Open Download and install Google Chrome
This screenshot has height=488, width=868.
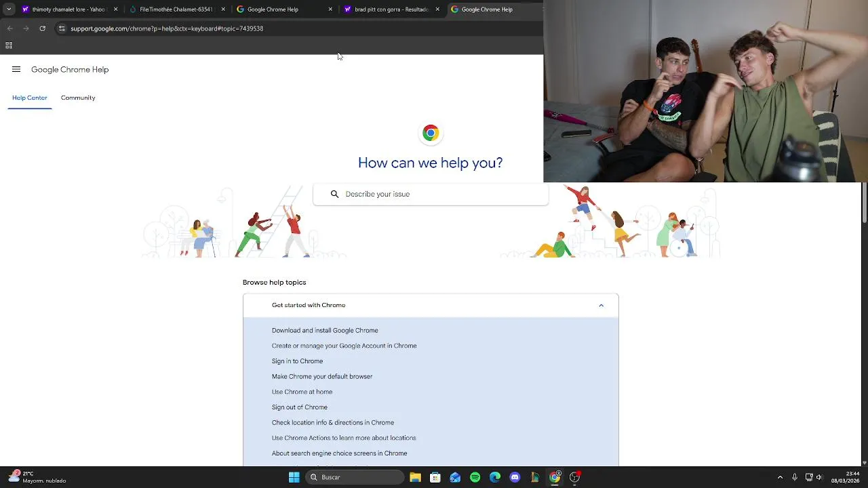325,330
